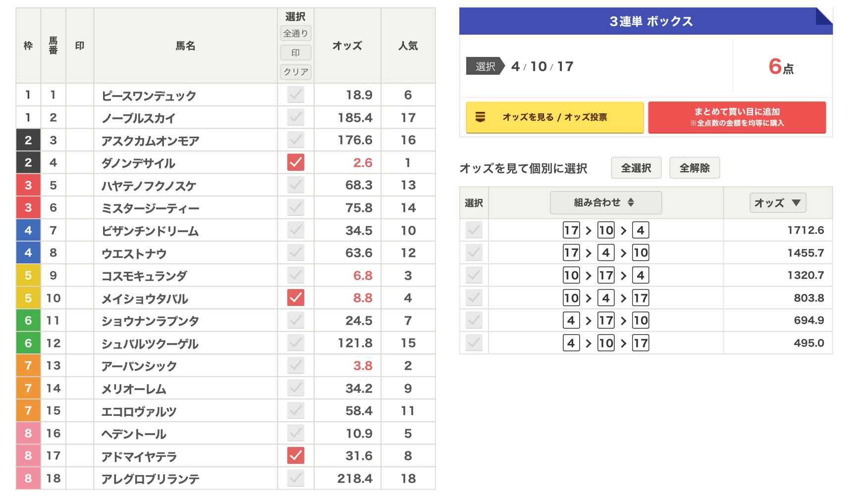Image resolution: width=868 pixels, height=497 pixels.
Task: Check the 4 > 10 > 17 combination
Action: (474, 343)
